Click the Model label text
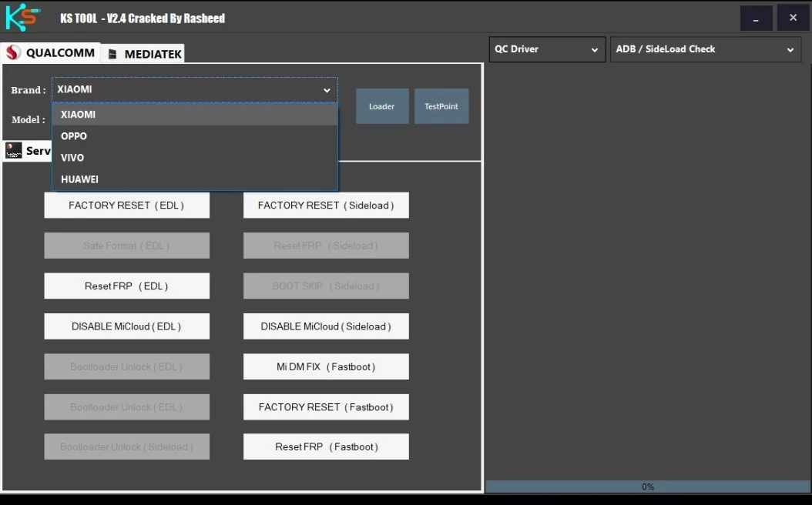This screenshot has height=505, width=812. tap(28, 119)
